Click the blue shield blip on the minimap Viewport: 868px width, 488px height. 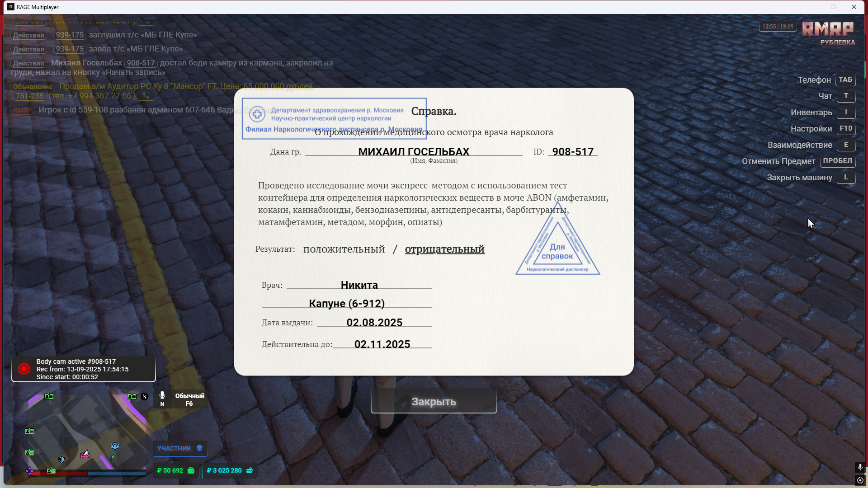(x=61, y=460)
